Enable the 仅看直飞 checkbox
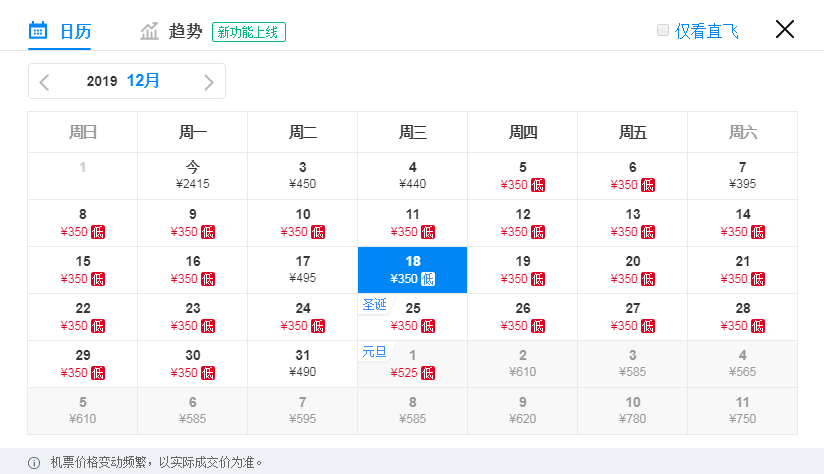 coord(662,30)
